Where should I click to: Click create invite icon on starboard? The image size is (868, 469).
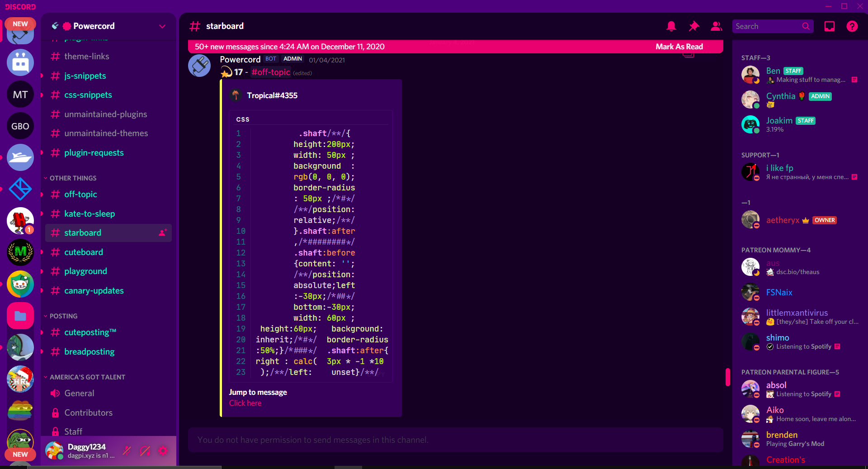(x=163, y=233)
